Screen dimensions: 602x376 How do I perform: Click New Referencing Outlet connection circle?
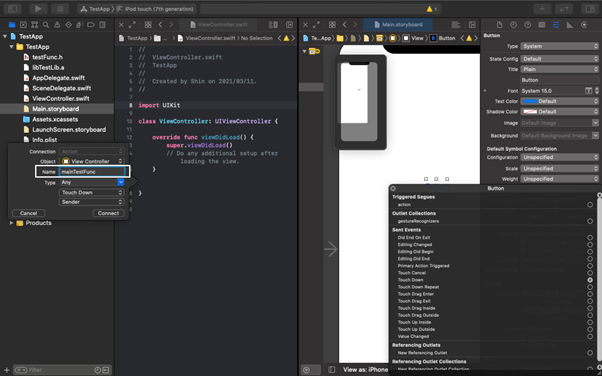tap(590, 353)
